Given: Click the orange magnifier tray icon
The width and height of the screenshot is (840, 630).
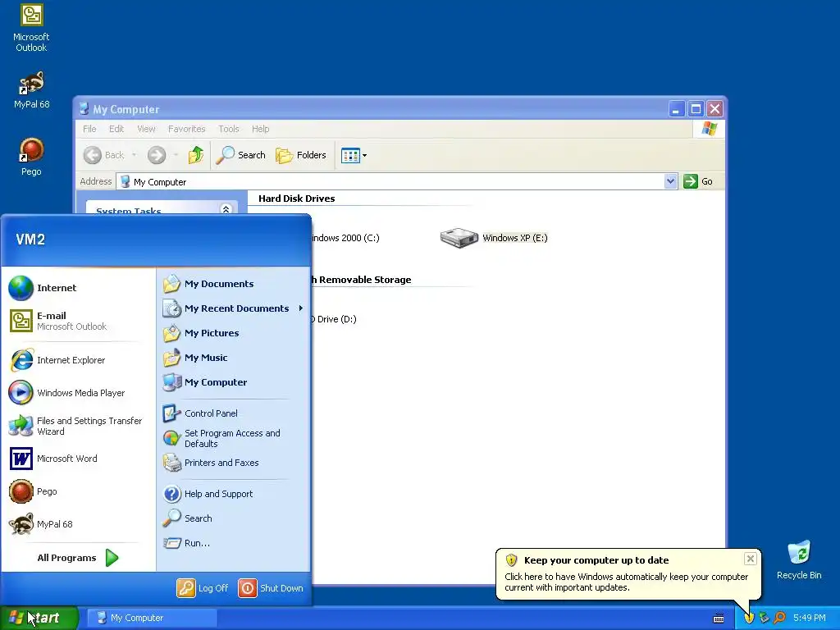Looking at the screenshot, I should (779, 619).
